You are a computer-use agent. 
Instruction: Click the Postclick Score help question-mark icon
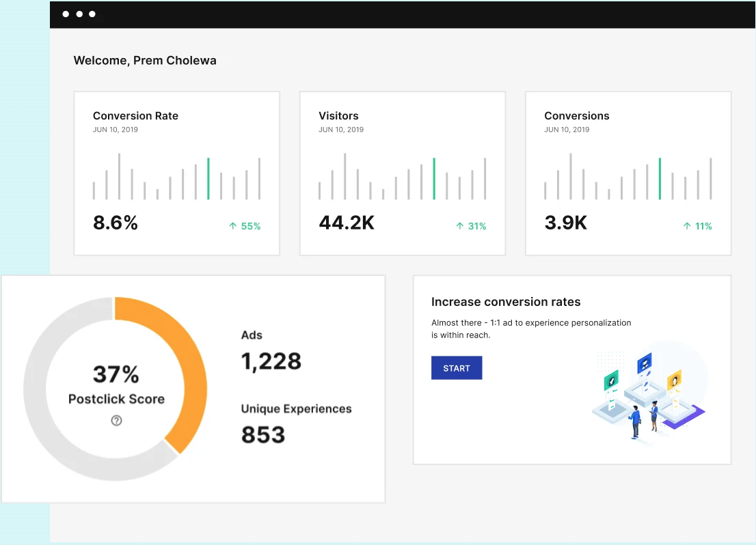click(x=116, y=420)
